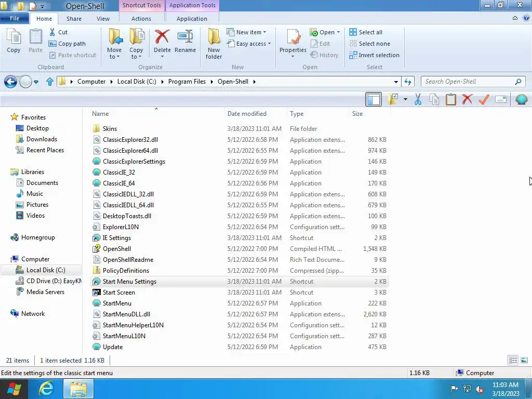Image resolution: width=532 pixels, height=399 pixels.
Task: Open the Actions ribbon tab
Action: [x=141, y=19]
